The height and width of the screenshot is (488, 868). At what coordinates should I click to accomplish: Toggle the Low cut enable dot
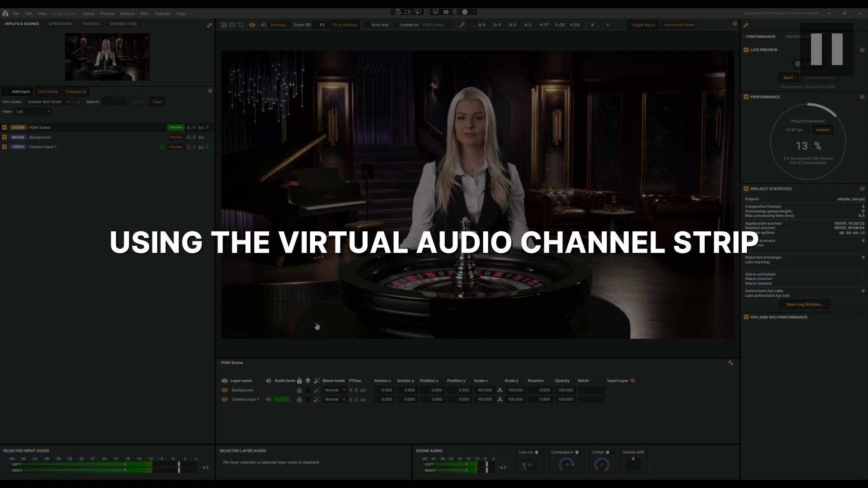point(537,452)
